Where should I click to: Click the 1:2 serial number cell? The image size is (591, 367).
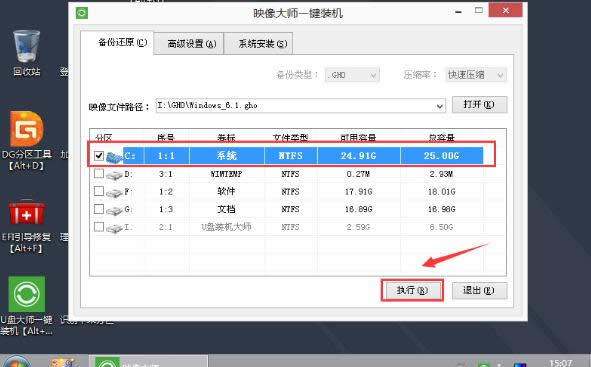click(x=166, y=192)
